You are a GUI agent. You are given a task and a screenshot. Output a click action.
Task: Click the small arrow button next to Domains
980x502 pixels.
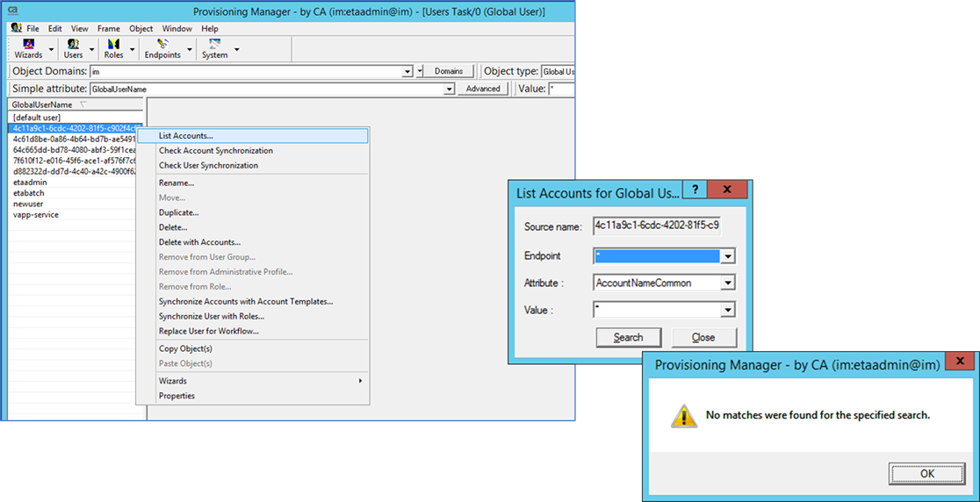[x=420, y=72]
